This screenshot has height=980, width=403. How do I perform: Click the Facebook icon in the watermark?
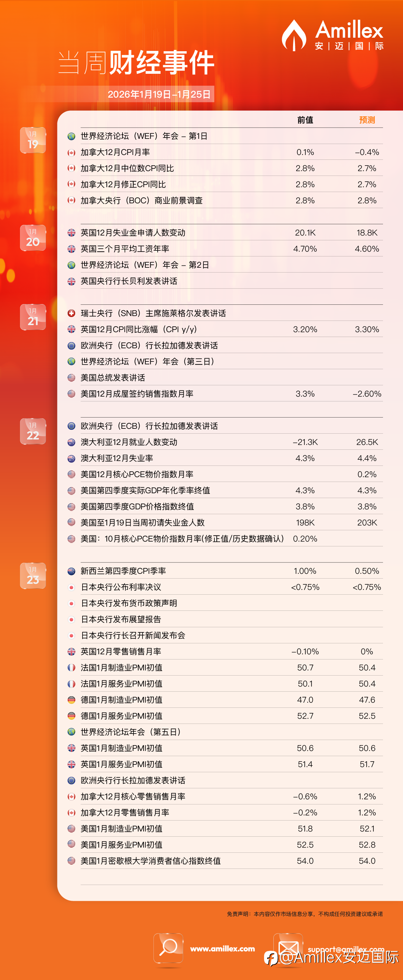pyautogui.click(x=270, y=958)
